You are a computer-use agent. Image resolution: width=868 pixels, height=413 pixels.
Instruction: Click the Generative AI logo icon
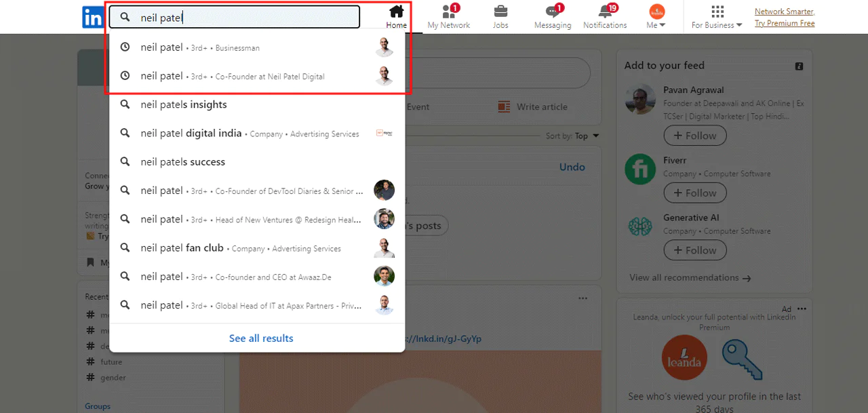point(640,227)
